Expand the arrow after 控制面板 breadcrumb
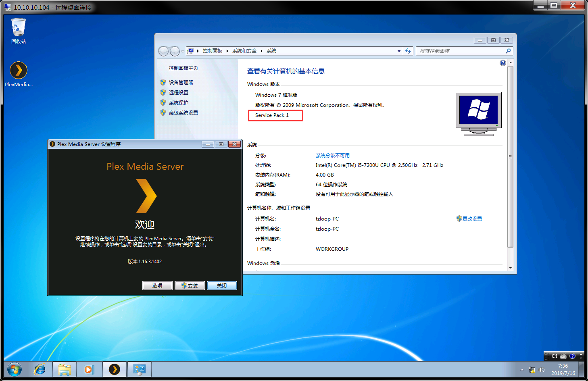The width and height of the screenshot is (588, 381). pos(227,51)
